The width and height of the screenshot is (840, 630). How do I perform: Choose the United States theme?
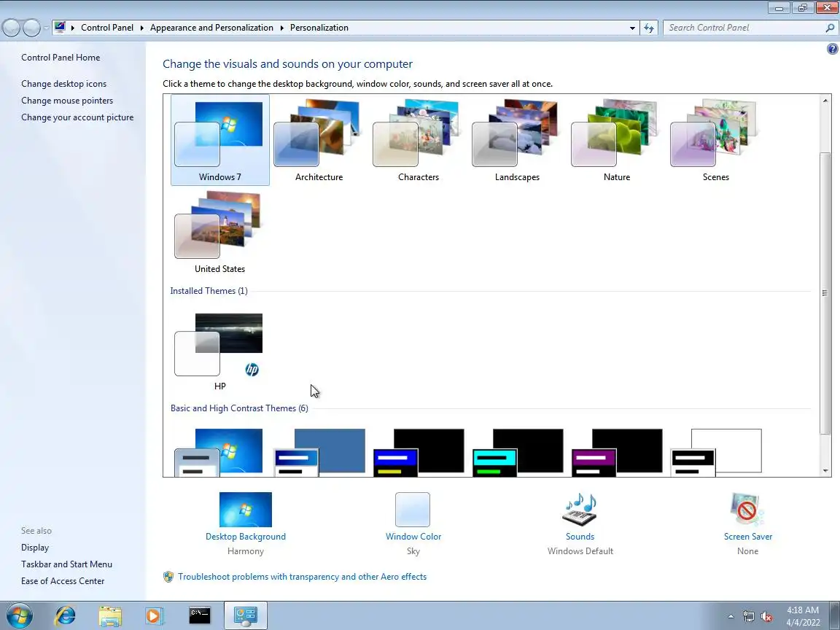click(219, 232)
